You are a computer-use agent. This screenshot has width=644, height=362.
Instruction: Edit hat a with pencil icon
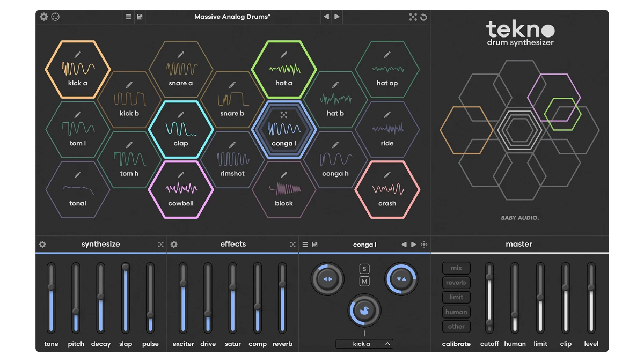click(x=284, y=55)
